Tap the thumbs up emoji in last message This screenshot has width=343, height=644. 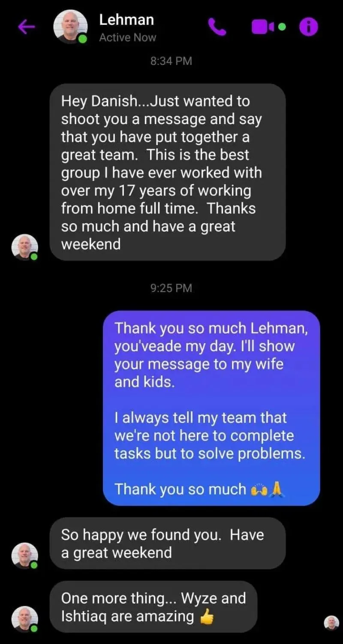[207, 617]
